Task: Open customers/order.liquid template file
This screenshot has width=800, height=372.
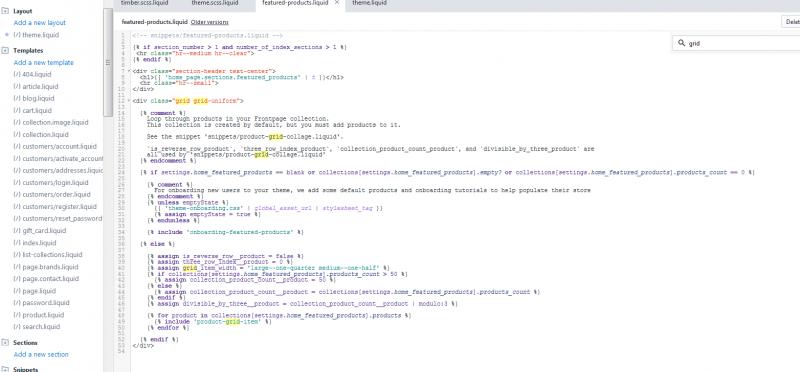Action: click(52, 194)
